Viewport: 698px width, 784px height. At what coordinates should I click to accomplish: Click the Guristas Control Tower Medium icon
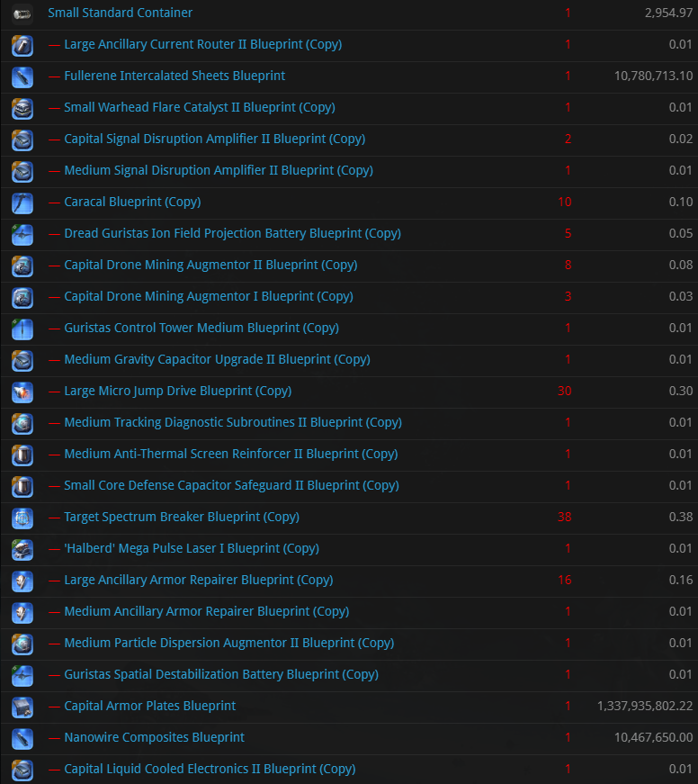tap(22, 329)
